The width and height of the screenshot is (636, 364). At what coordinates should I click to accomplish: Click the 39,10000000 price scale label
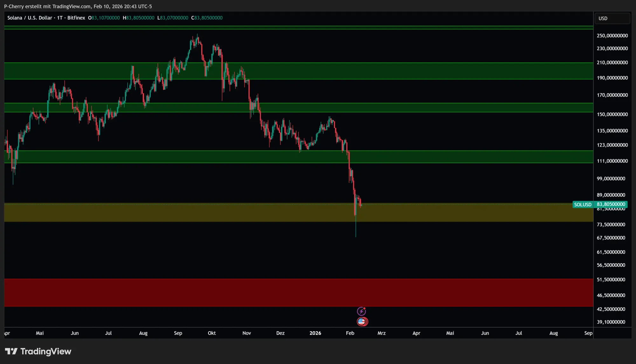[611, 322]
